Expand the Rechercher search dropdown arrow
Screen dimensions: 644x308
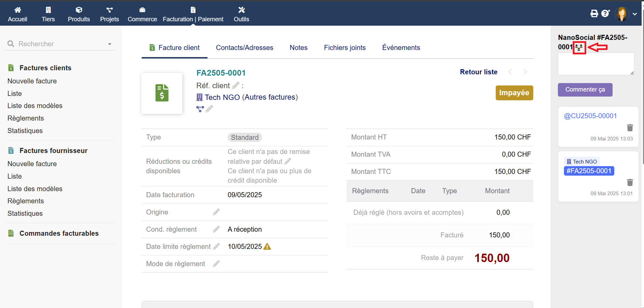[x=109, y=44]
